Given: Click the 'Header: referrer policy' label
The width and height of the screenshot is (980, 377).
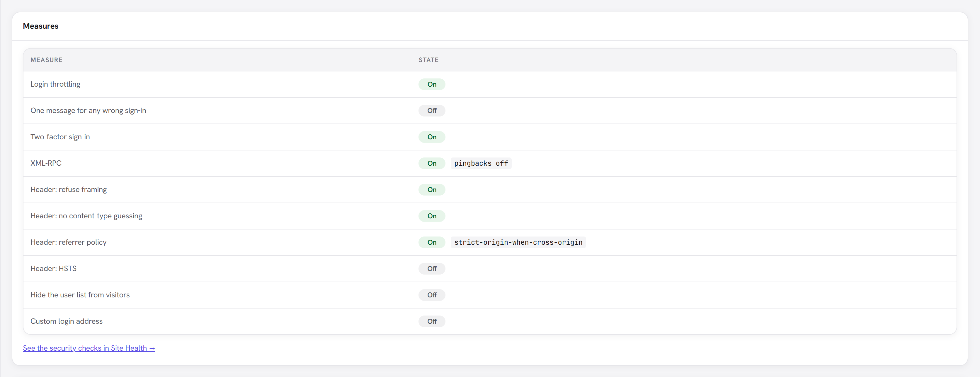Looking at the screenshot, I should (69, 242).
